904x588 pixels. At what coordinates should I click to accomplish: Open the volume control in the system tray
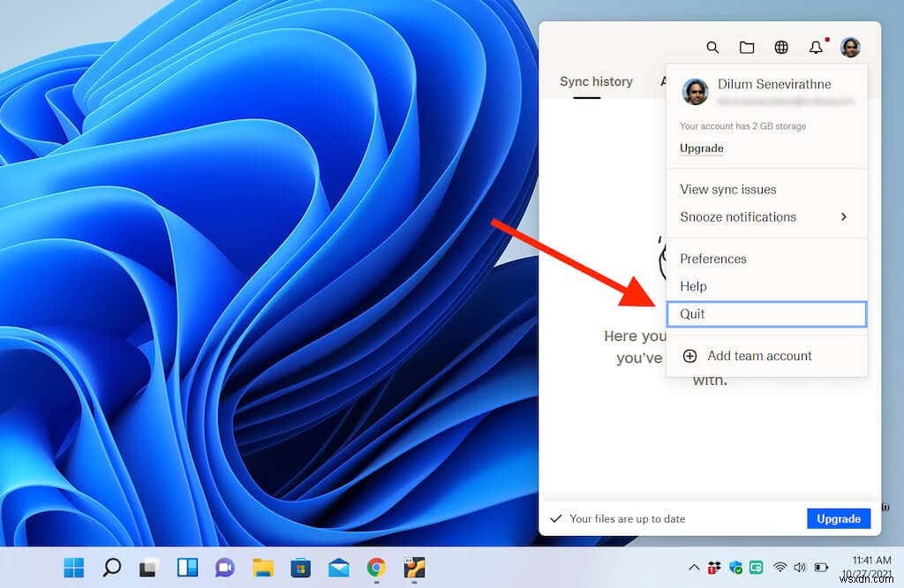[801, 569]
